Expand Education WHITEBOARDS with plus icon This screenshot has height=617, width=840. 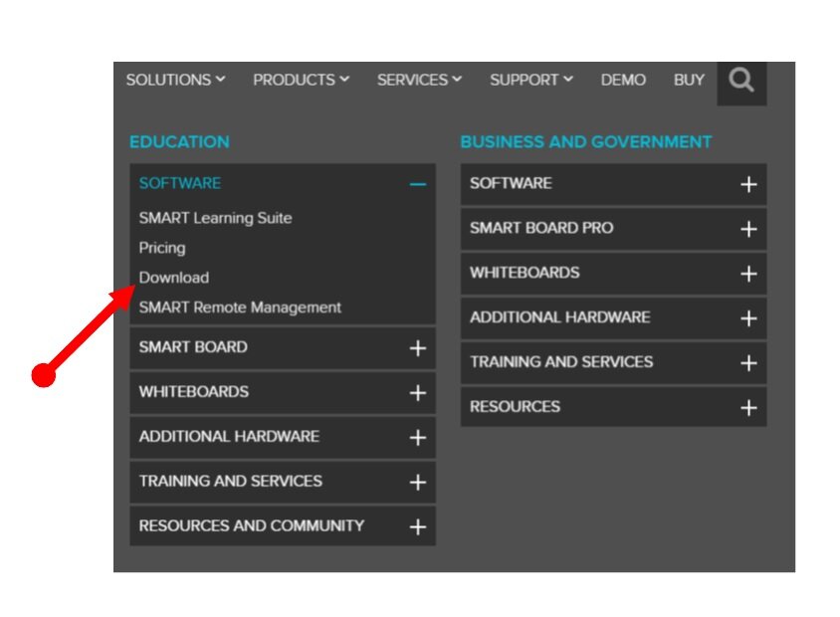pos(418,393)
